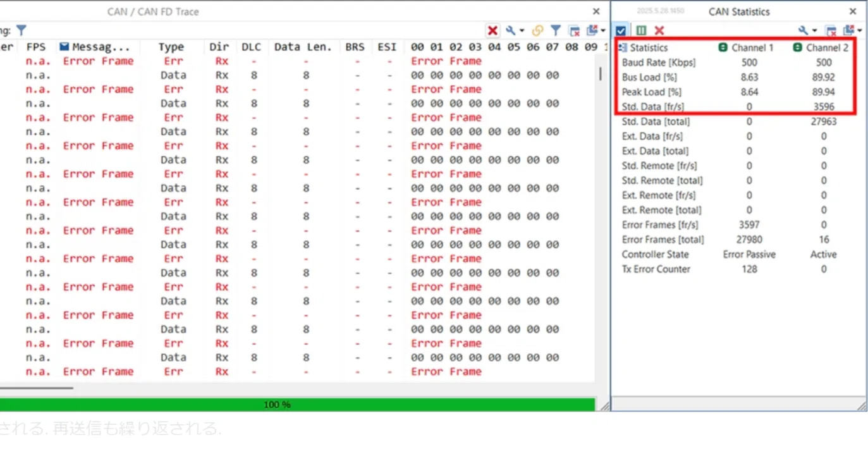Viewport: 868px width, 454px height.
Task: Select the 'Tx Error Counter' row label
Action: pos(656,269)
